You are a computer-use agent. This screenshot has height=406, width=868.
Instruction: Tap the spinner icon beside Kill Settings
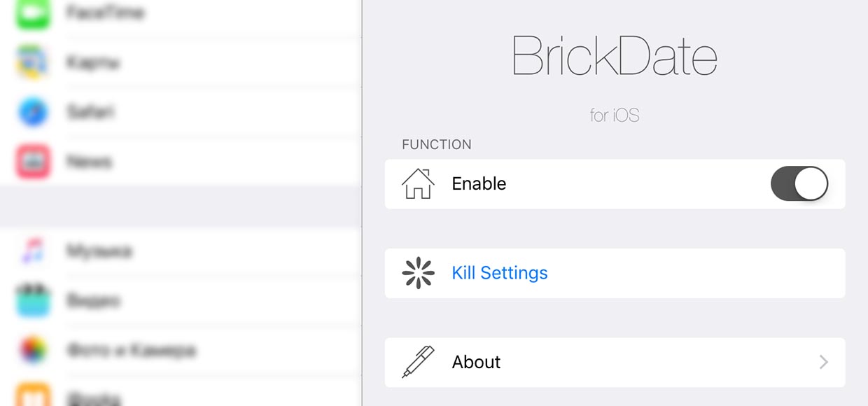pos(418,273)
